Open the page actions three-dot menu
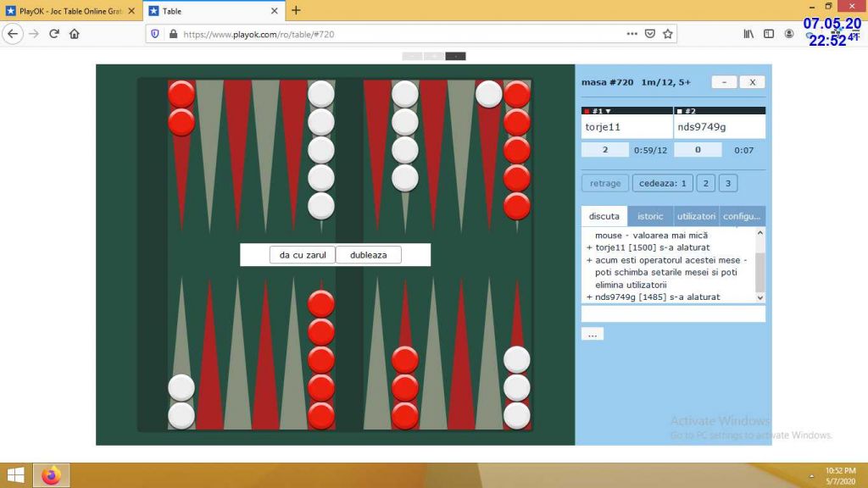Image resolution: width=868 pixels, height=488 pixels. coord(632,34)
